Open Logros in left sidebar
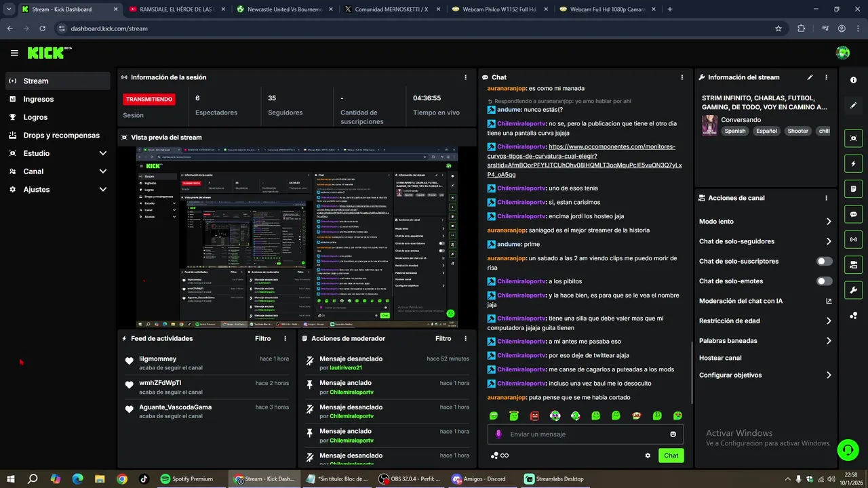The image size is (868, 488). pos(58,117)
